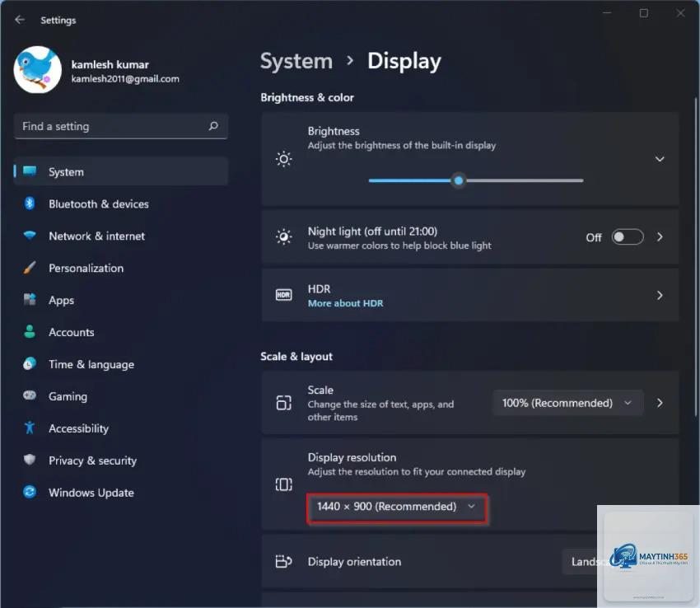Click the System monitor icon in sidebar
This screenshot has width=700, height=608.
[x=30, y=171]
